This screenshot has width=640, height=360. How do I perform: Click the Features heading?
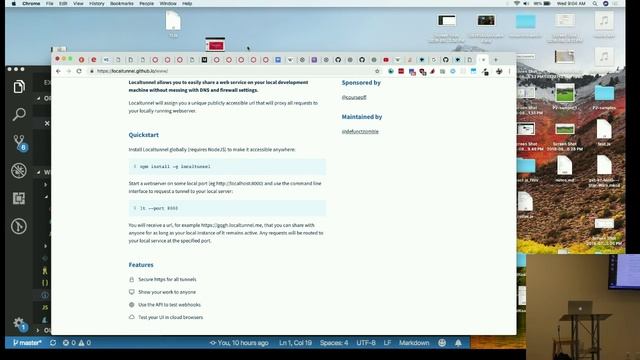tap(141, 265)
